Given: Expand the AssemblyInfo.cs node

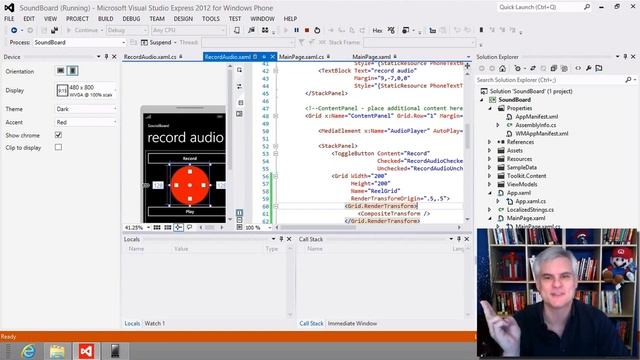Looking at the screenshot, I should coord(498,125).
